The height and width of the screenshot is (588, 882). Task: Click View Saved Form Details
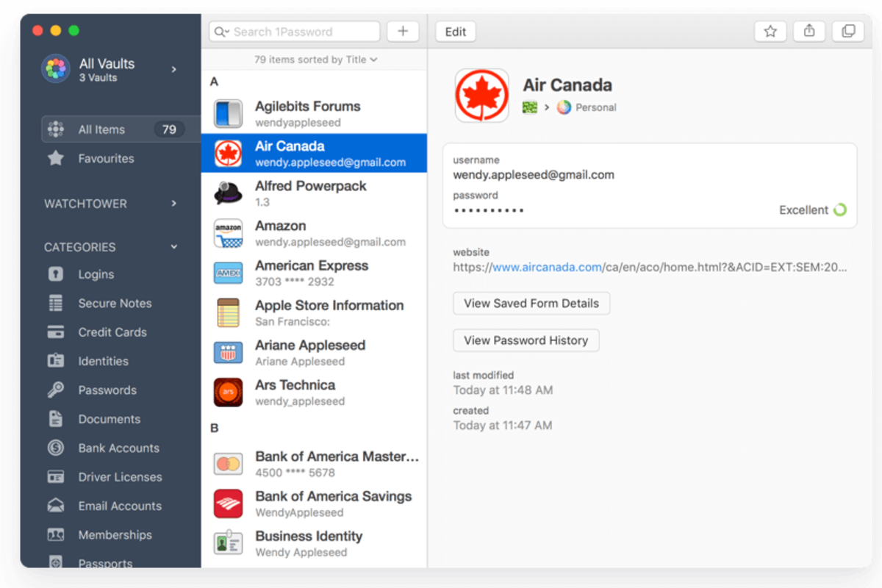pos(531,303)
